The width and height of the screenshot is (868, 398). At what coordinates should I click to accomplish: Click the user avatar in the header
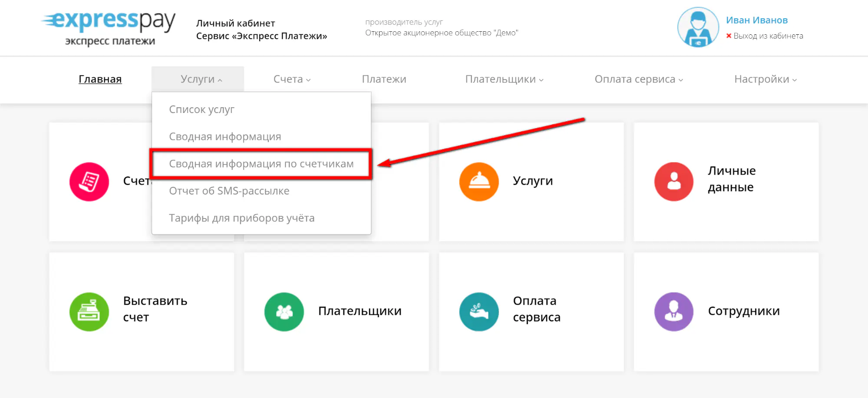[697, 27]
